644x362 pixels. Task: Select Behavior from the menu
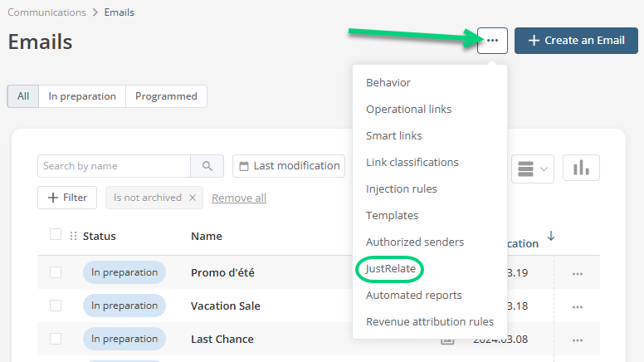click(x=388, y=82)
